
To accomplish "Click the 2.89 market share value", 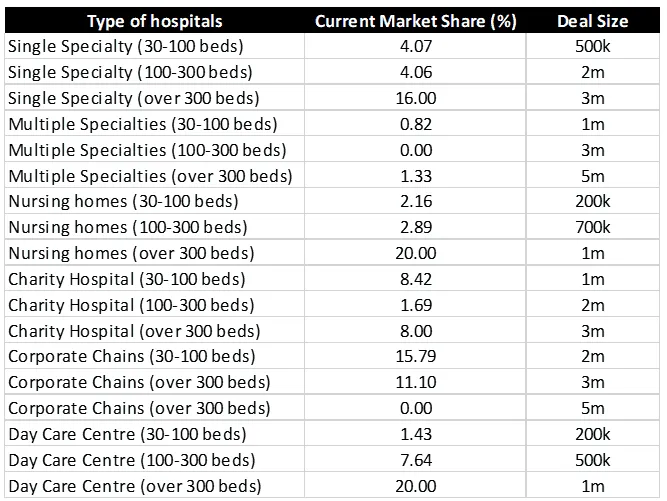I will click(x=415, y=227).
